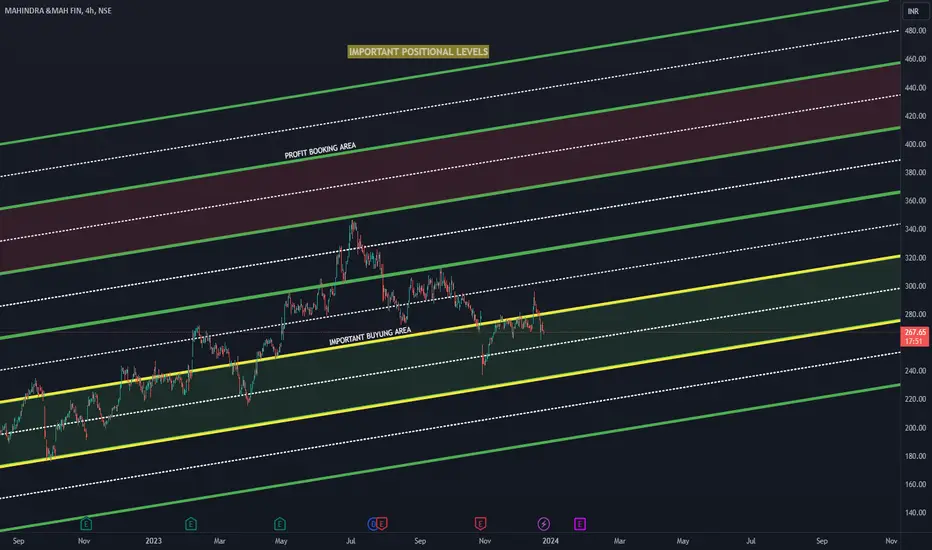This screenshot has height=550, width=932.
Task: Click the 160.00 price axis label
Action: click(x=915, y=484)
